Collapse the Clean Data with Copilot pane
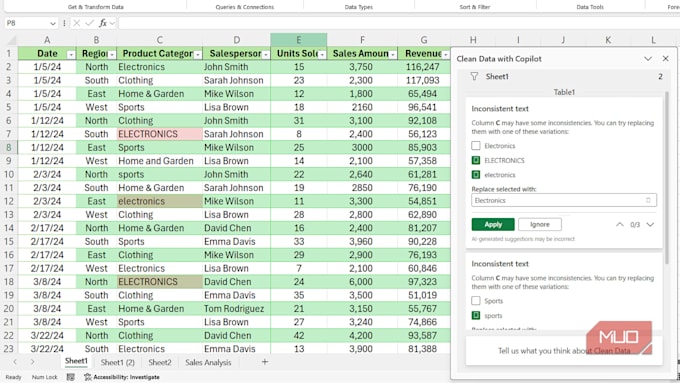Viewport: 680px width, 383px height. [x=648, y=59]
